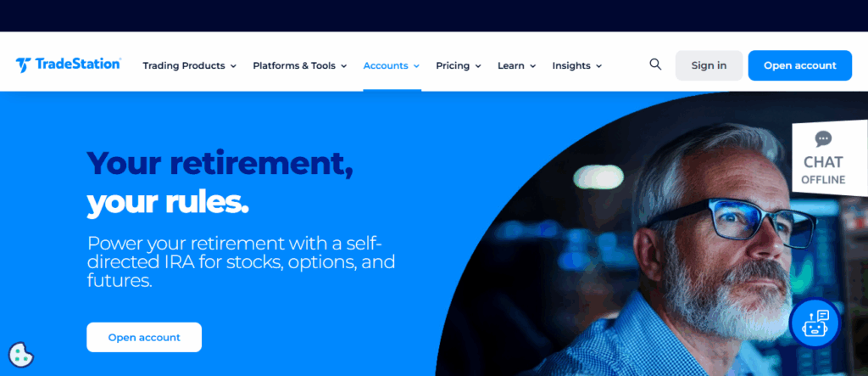868x376 pixels.
Task: Expand Platforms & Tools chevron
Action: point(344,66)
